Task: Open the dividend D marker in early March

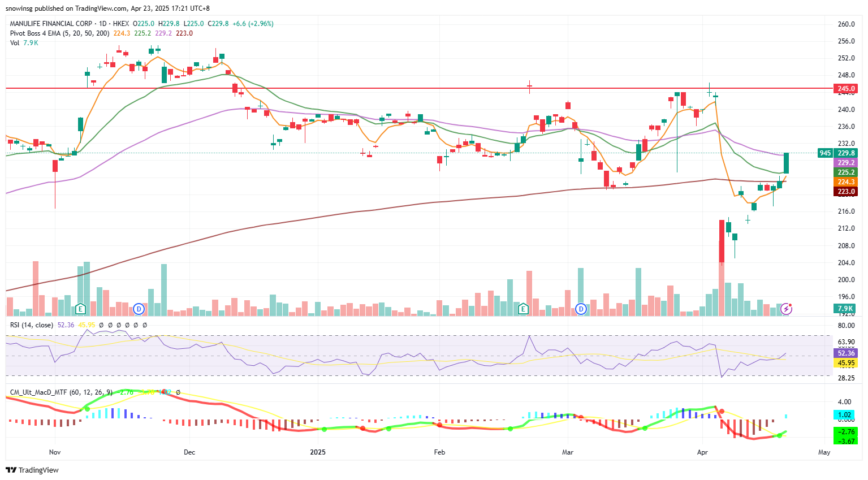Action: point(581,309)
